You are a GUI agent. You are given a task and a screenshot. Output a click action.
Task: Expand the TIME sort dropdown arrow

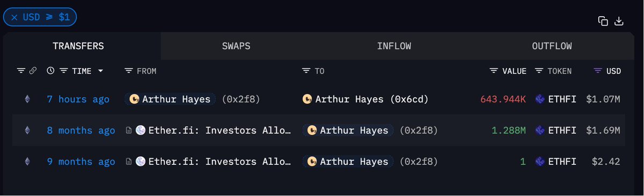[100, 71]
